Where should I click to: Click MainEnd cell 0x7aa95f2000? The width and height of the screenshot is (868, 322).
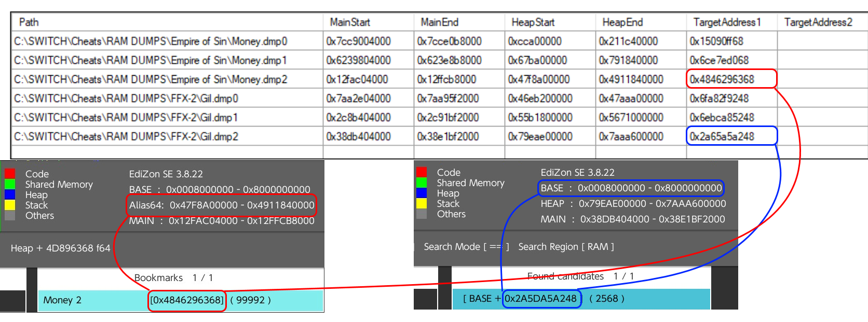pyautogui.click(x=459, y=98)
